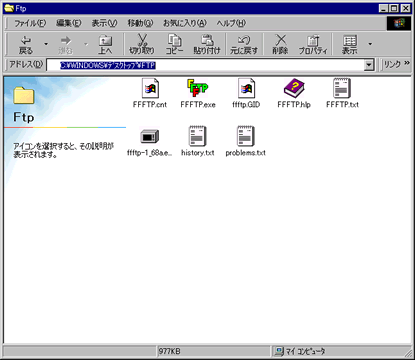This screenshot has height=360, width=415.
Task: Click the history.txt file name label
Action: 198,153
